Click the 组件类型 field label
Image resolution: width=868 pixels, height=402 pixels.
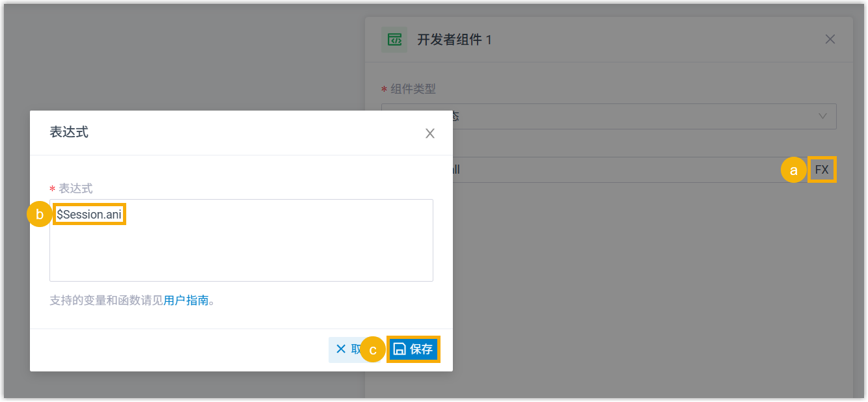click(413, 89)
